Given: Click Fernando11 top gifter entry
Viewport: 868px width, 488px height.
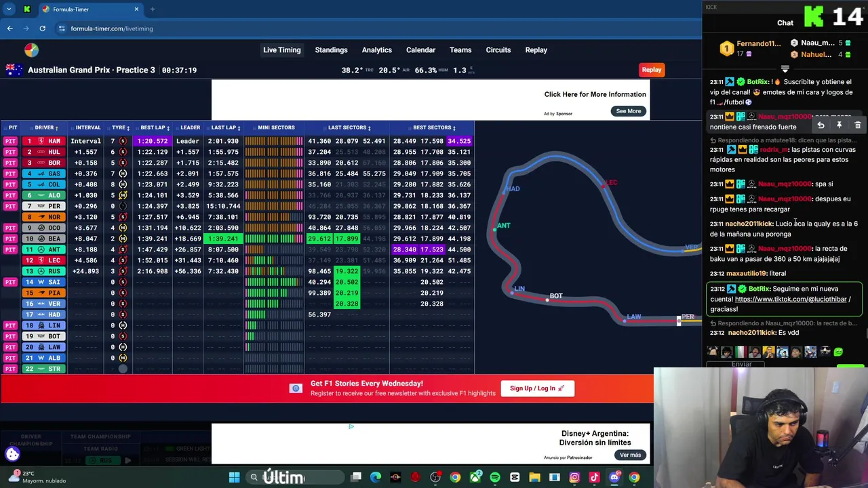Looking at the screenshot, I should 751,48.
